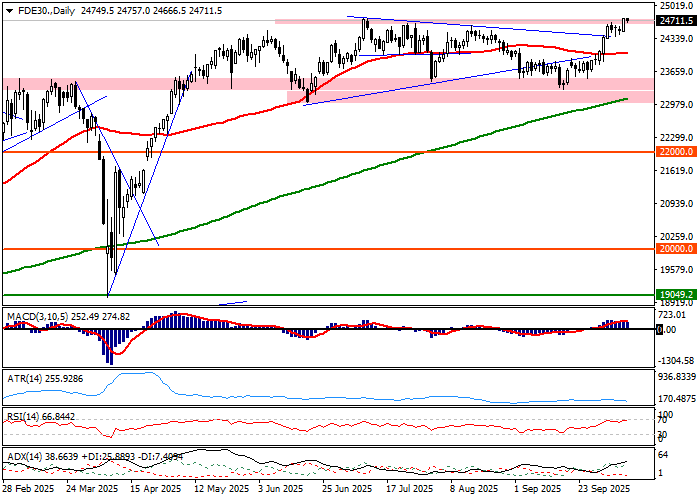Click the orange 22000.0 level price tag
This screenshot has height=500, width=700.
675,152
